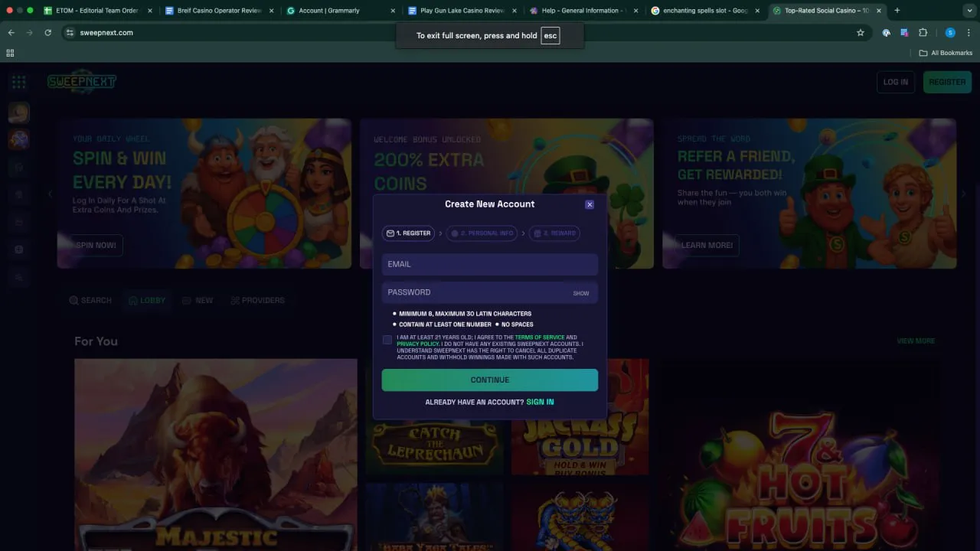Click the SweepNext grid menu icon
The width and height of the screenshot is (980, 551).
tap(19, 82)
